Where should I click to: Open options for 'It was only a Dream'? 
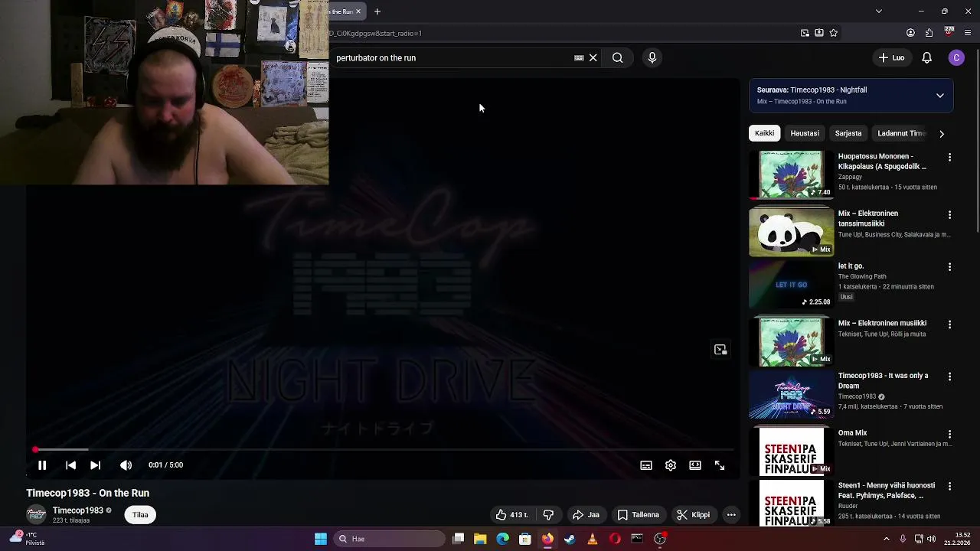coord(950,377)
